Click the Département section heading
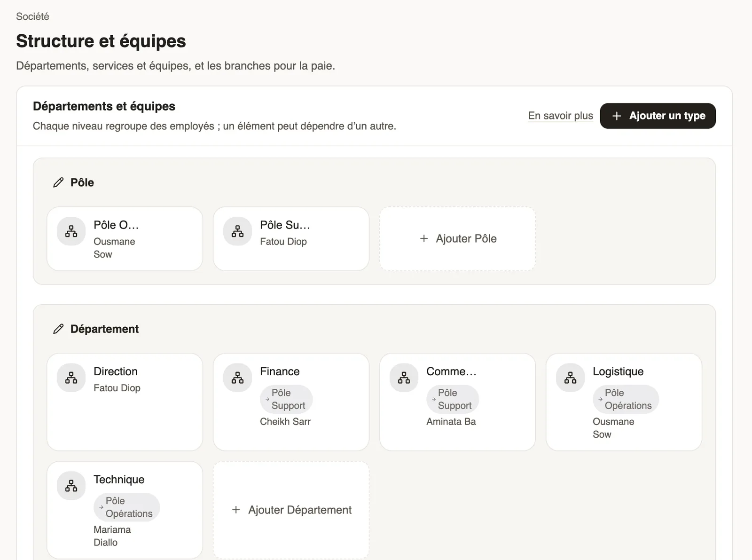Screen dimensions: 752x560 (x=104, y=329)
